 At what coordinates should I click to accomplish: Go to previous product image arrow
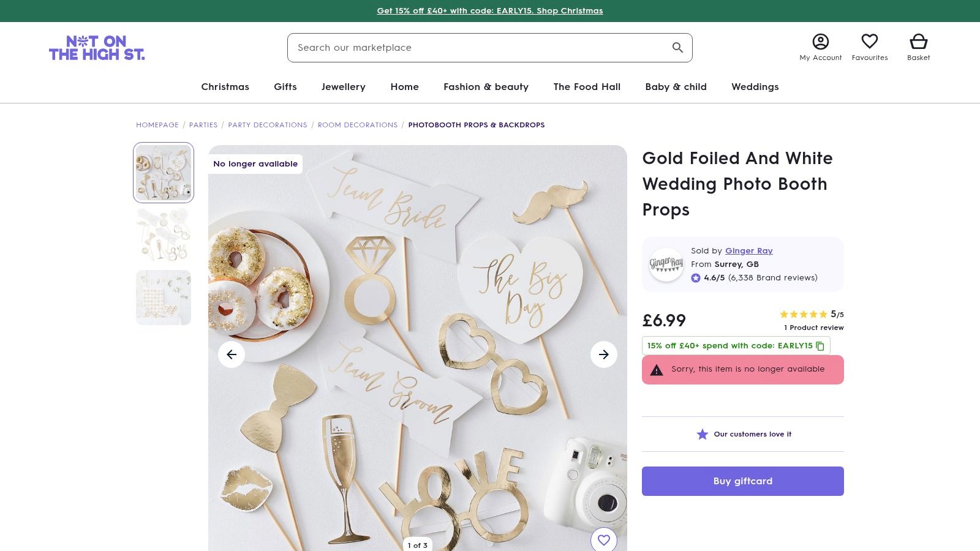(x=232, y=354)
